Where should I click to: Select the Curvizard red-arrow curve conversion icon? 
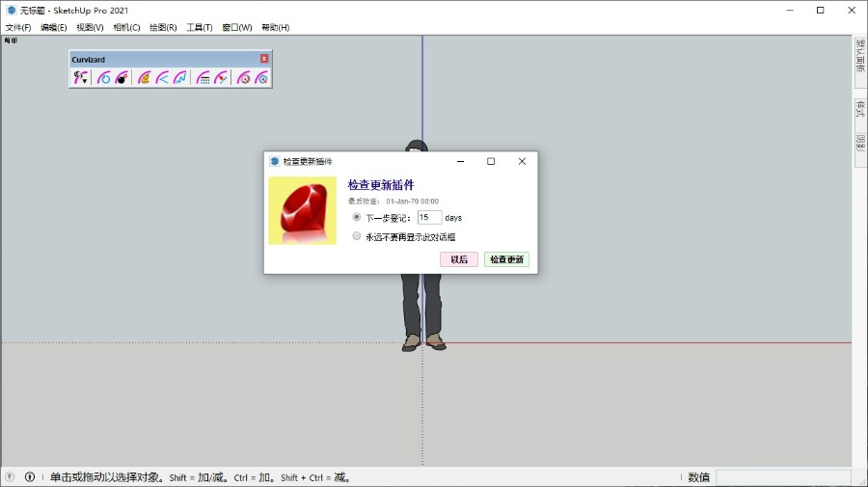(221, 77)
